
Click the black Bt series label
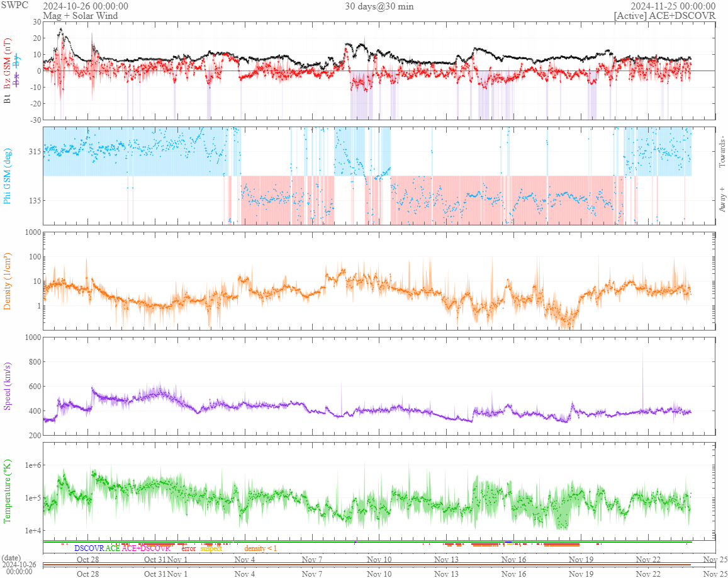[8, 98]
